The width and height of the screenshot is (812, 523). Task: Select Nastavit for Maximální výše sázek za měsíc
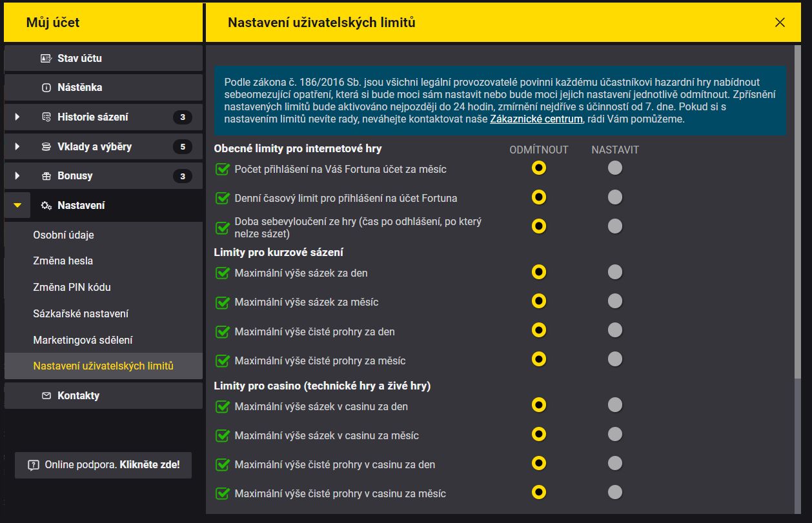point(615,301)
